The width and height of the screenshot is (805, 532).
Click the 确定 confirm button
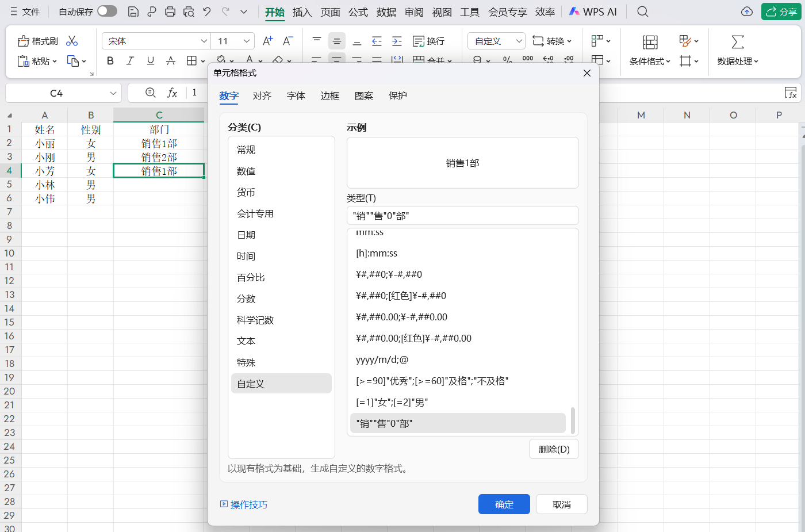click(504, 504)
